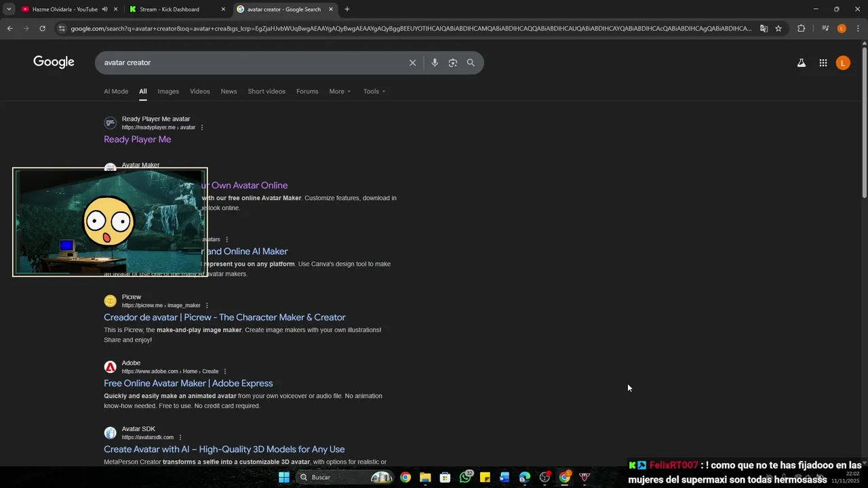868x488 pixels.
Task: Open Search Labs flask icon
Action: tap(801, 63)
